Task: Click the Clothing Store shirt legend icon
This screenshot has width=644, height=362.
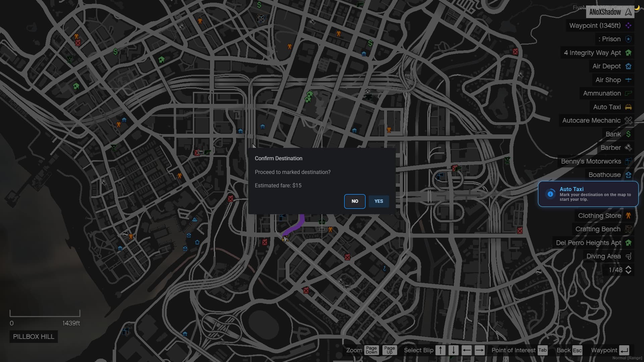Action: (628, 216)
